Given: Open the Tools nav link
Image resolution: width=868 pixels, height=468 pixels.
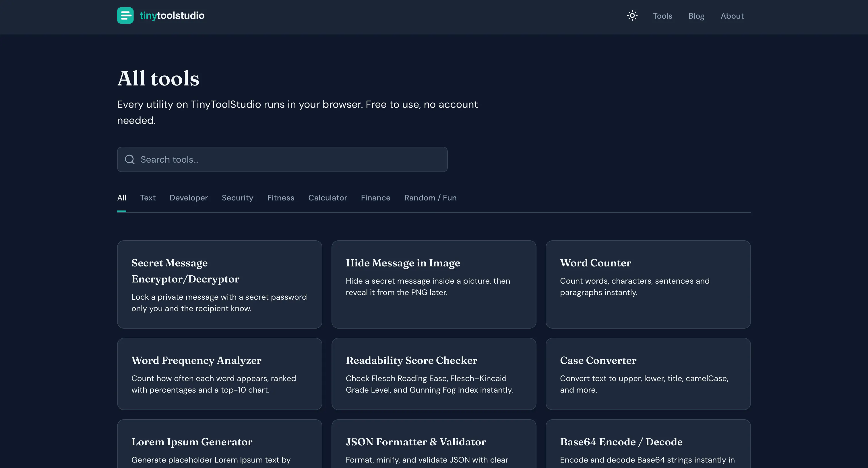Looking at the screenshot, I should (662, 16).
